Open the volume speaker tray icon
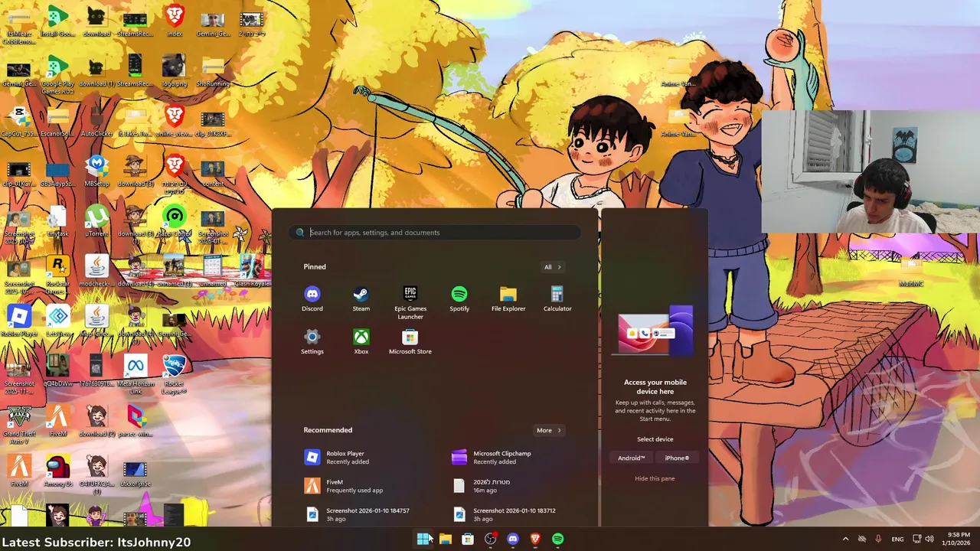Screen dimensions: 980x551 click(929, 539)
